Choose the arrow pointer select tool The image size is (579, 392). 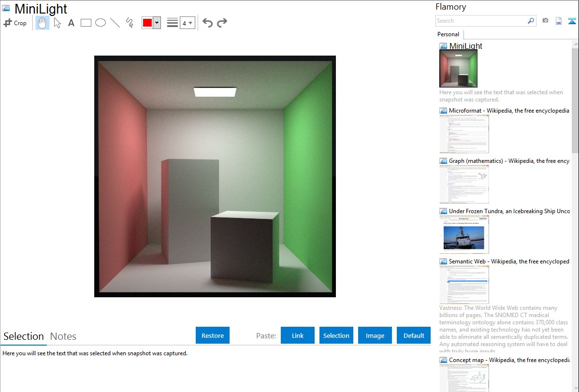click(x=57, y=23)
